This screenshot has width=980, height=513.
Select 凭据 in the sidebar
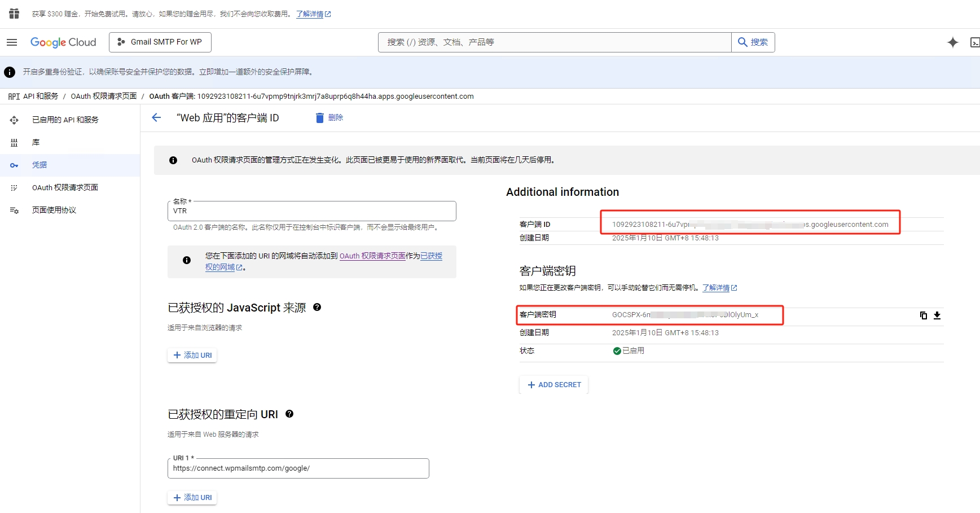click(x=70, y=165)
